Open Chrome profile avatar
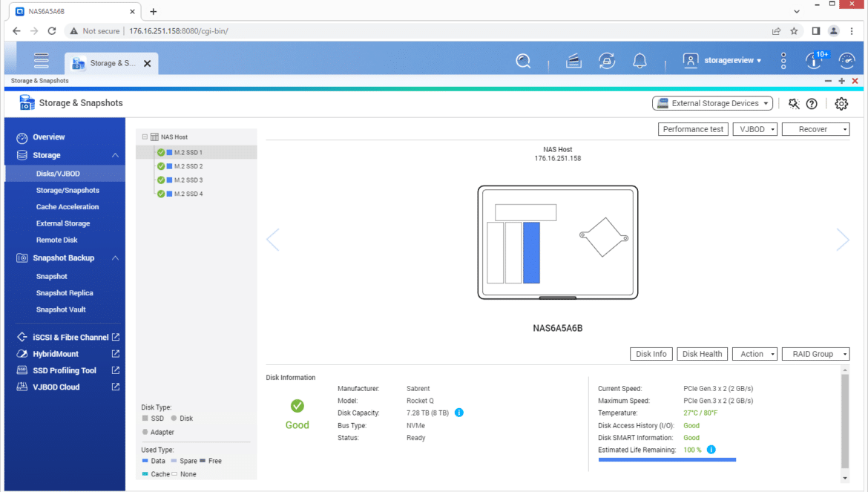 tap(834, 31)
